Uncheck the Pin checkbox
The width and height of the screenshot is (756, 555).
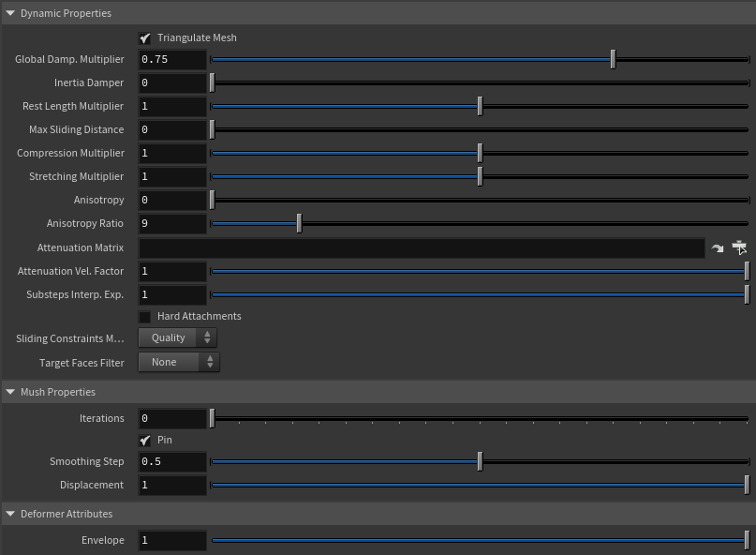click(x=144, y=440)
